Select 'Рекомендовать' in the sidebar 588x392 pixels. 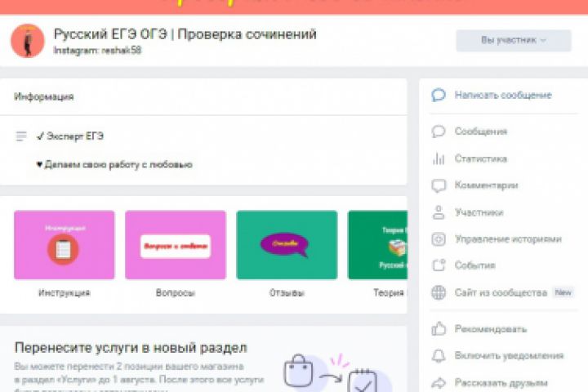491,329
